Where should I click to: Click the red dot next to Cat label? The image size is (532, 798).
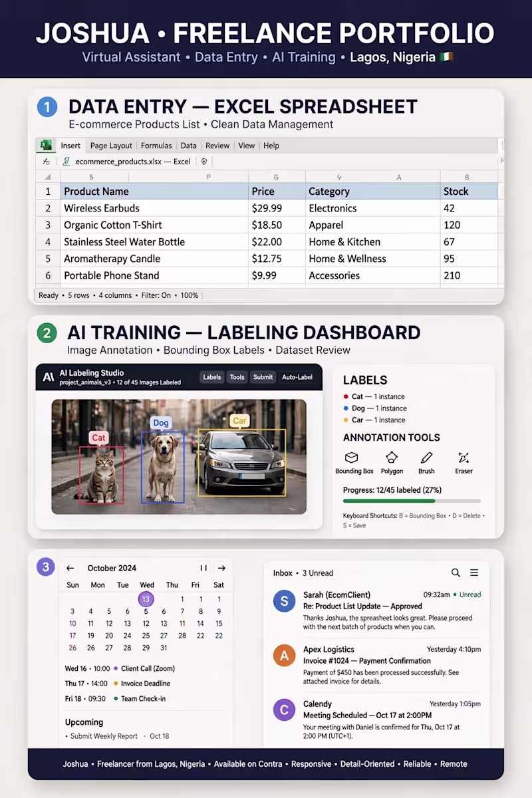(346, 397)
